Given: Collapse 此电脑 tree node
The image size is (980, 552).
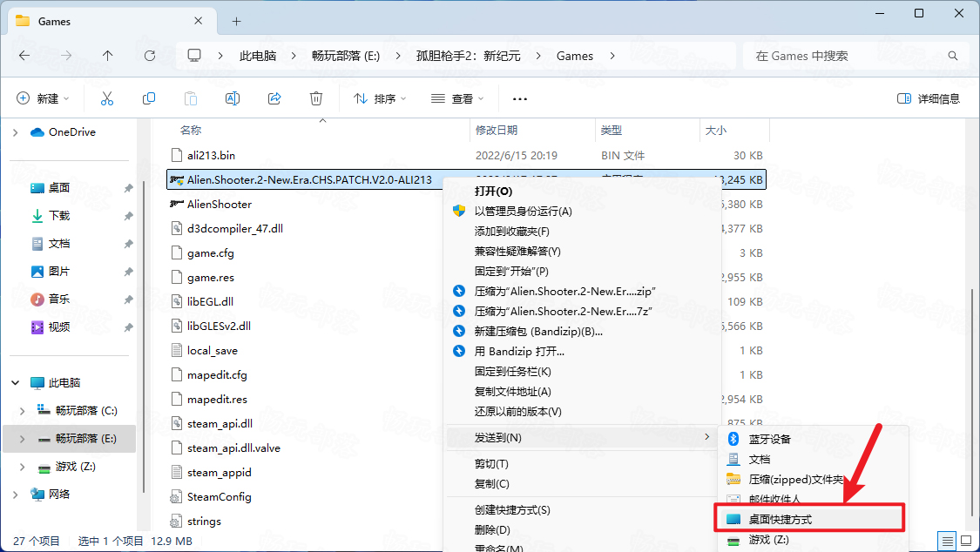Looking at the screenshot, I should [16, 383].
